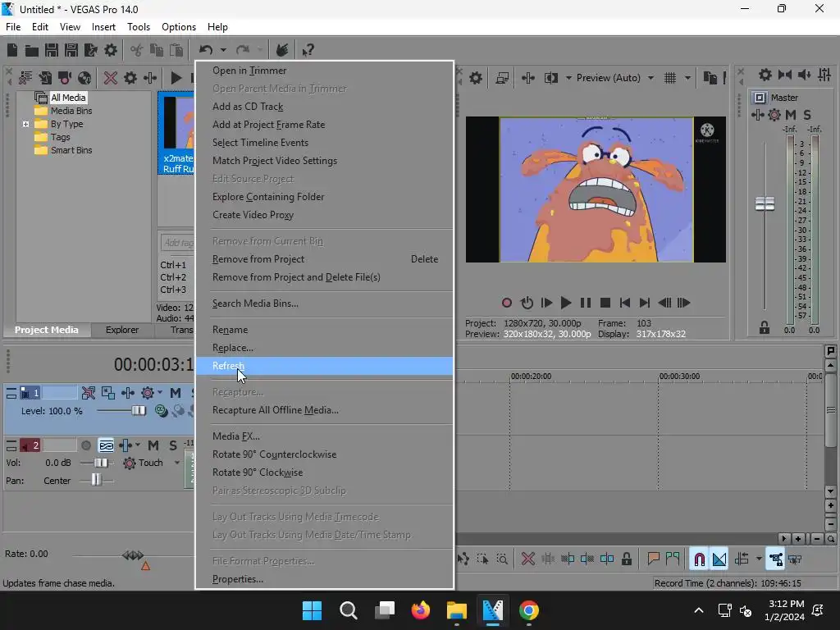Expand the By Type media folder
Image resolution: width=840 pixels, height=630 pixels.
click(25, 125)
